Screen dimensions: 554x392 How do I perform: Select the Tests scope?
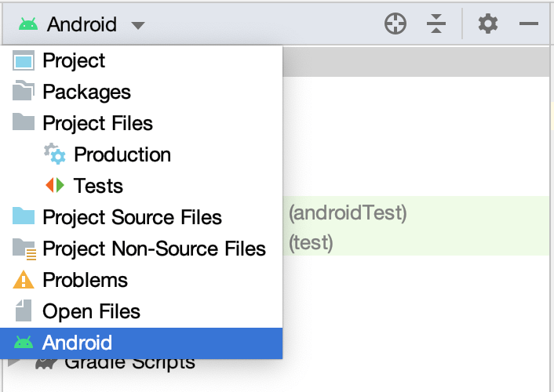98,186
